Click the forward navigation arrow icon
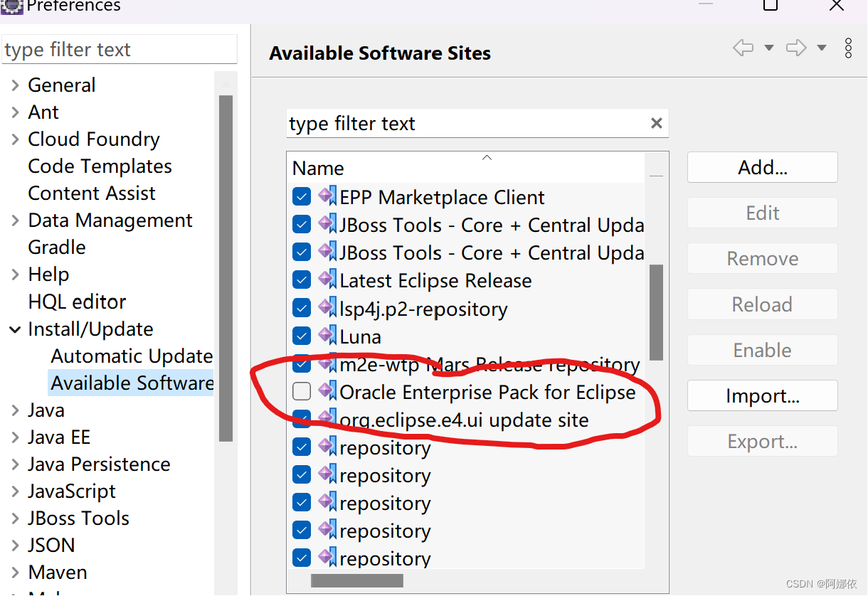This screenshot has height=596, width=868. (x=796, y=48)
